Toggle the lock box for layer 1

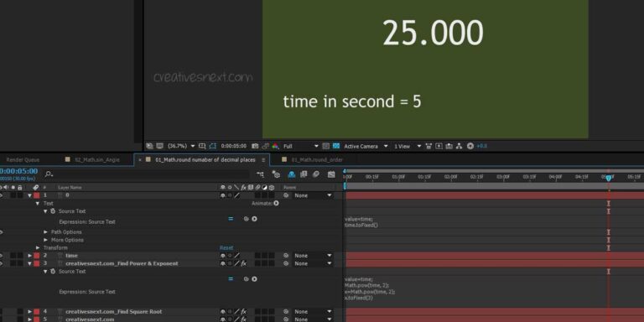pos(20,195)
